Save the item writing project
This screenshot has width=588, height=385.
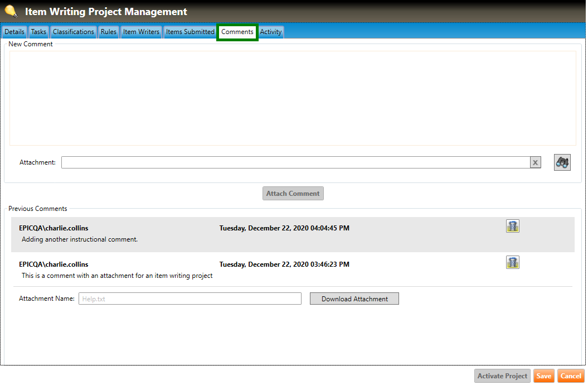click(543, 376)
